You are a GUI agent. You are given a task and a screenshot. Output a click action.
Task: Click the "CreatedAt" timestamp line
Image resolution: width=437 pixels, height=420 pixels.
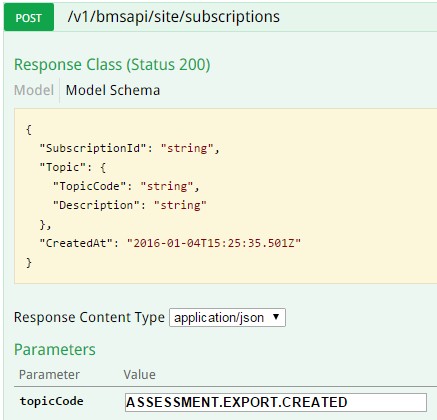point(170,243)
